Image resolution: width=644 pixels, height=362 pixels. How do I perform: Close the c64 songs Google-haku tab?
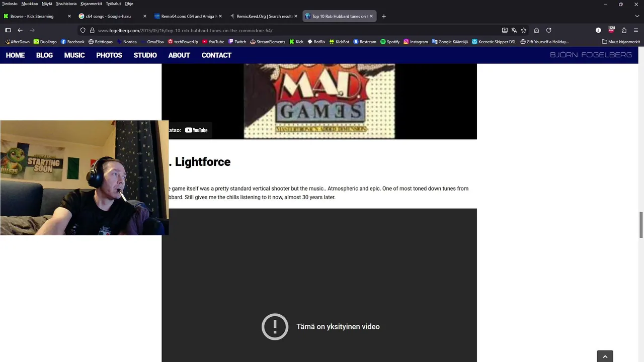coord(145,16)
